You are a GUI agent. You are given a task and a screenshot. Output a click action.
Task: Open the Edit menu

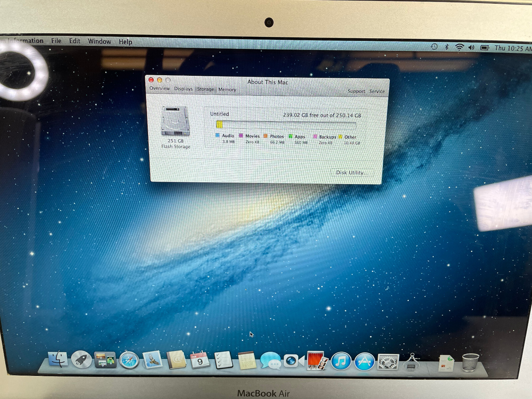pos(75,41)
